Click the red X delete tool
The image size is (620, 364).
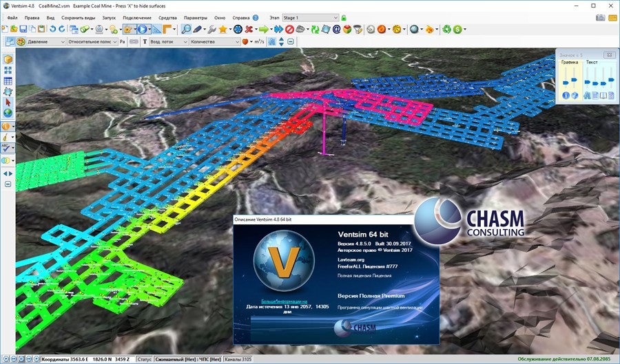click(249, 29)
